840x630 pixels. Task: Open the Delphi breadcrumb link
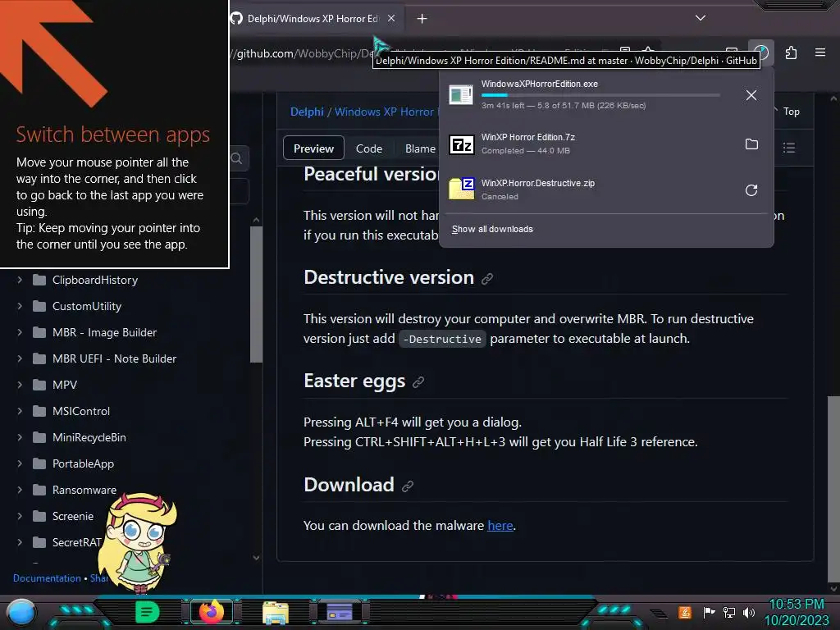point(307,112)
